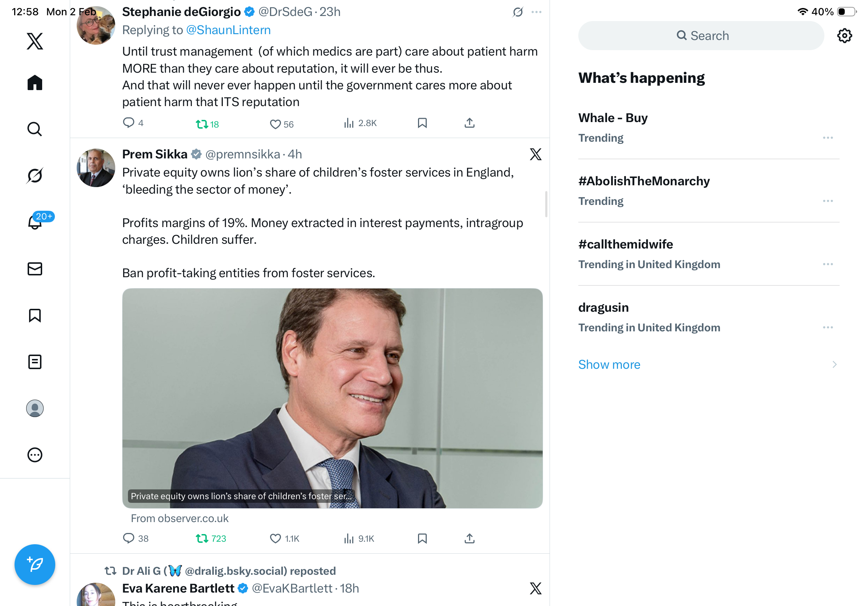868x606 pixels.
Task: Show more trending topics
Action: coord(609,364)
